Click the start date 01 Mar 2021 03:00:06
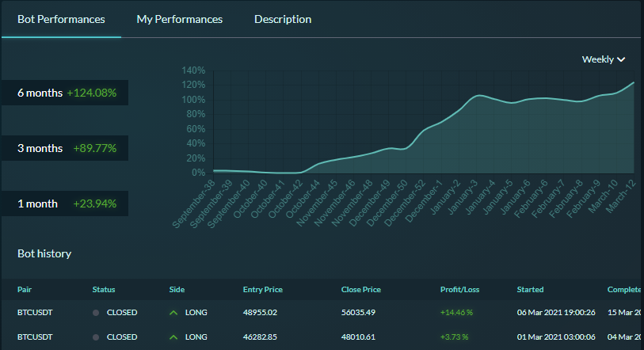 (x=556, y=337)
